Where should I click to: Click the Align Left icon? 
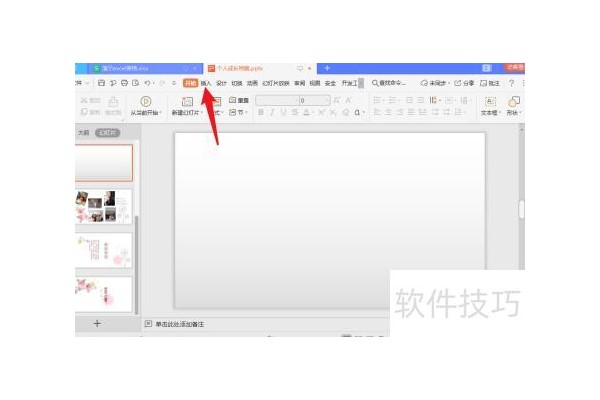click(377, 112)
